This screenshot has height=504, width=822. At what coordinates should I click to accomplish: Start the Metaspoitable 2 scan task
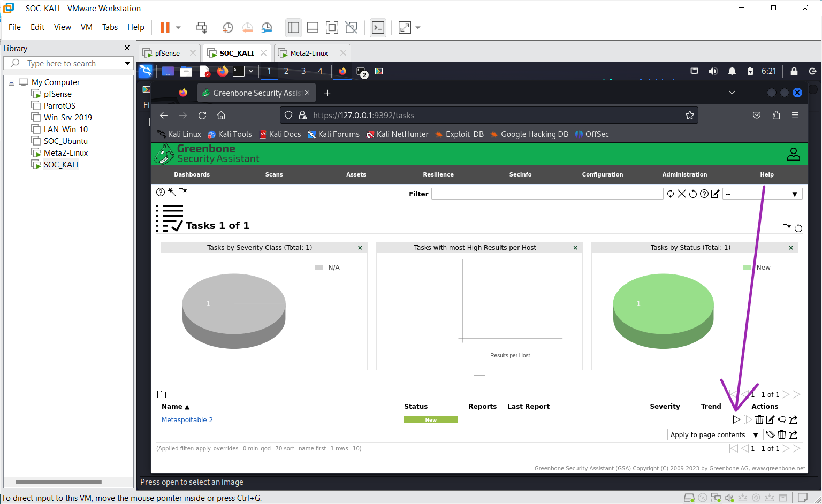pos(736,419)
